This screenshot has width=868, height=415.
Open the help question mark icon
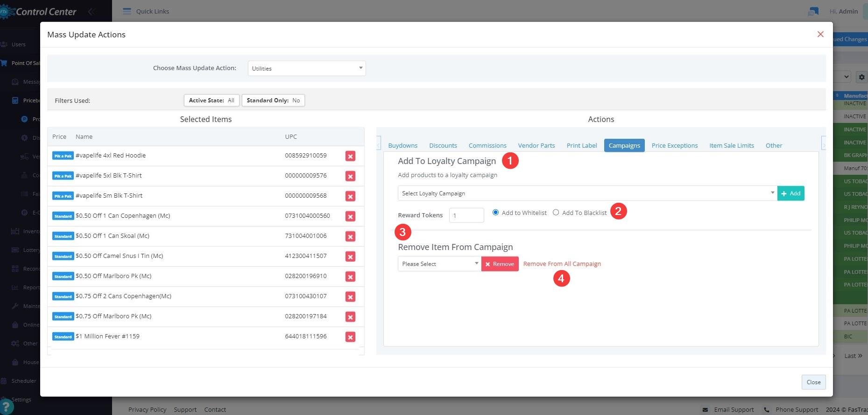click(5, 407)
